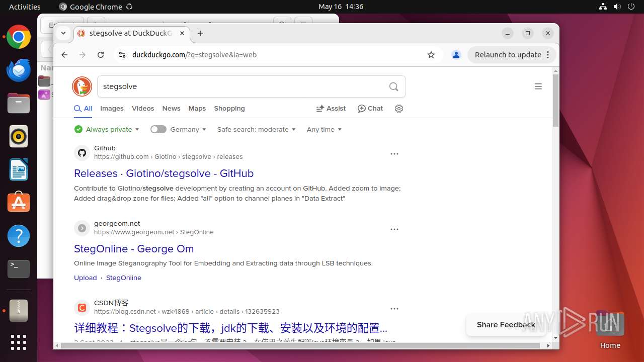This screenshot has height=362, width=644.
Task: Click the search magnifier icon
Action: (393, 86)
